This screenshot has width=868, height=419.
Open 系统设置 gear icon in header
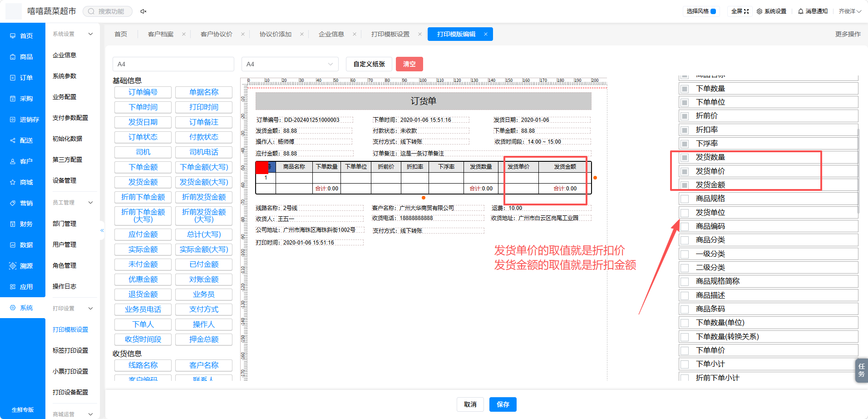[x=759, y=11]
